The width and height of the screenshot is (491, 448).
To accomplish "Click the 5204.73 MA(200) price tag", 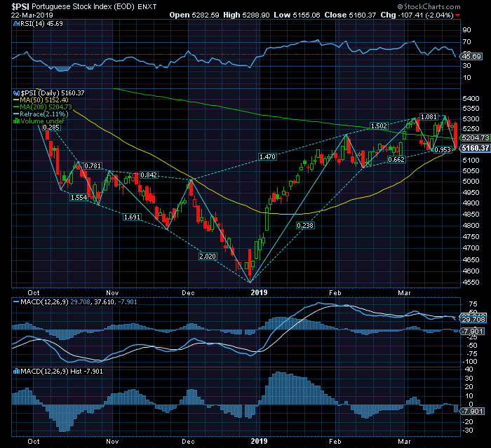I will 473,139.
